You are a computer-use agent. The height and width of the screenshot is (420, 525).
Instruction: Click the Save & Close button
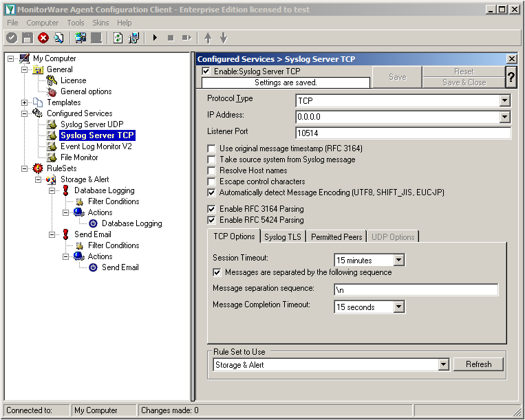(x=464, y=82)
